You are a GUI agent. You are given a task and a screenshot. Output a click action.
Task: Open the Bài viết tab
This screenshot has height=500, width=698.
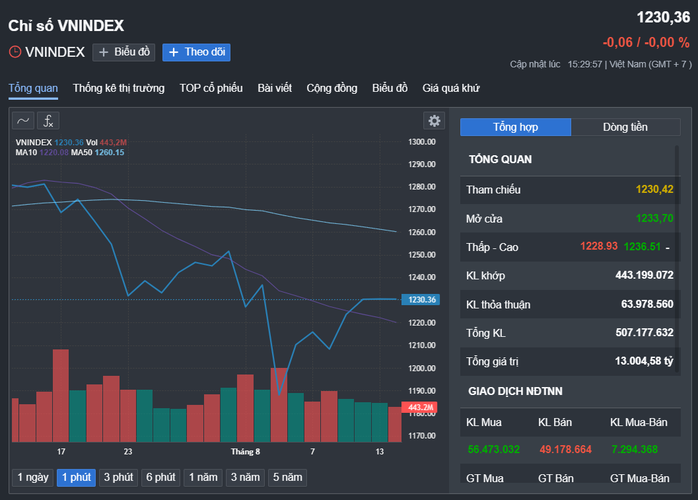pos(275,88)
